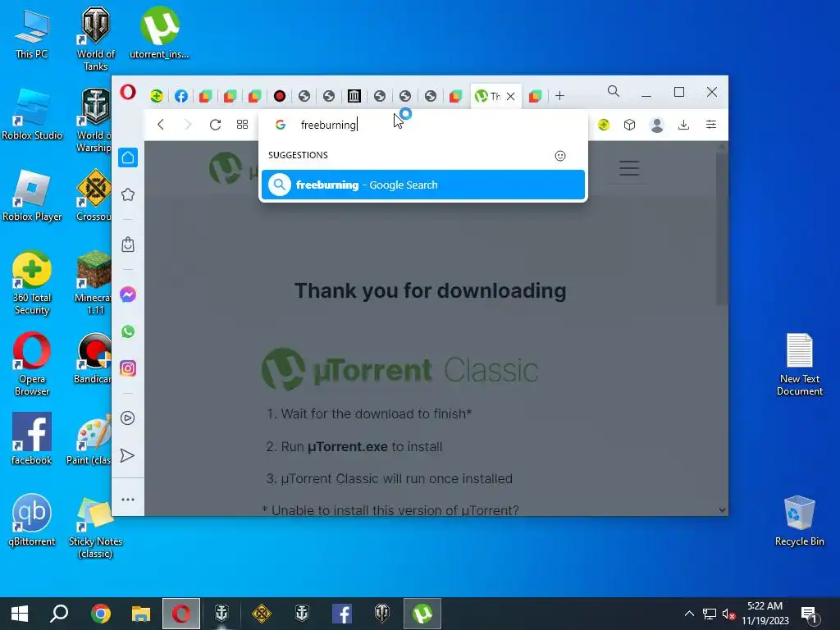Click the uTorrent taskbar button

422,614
